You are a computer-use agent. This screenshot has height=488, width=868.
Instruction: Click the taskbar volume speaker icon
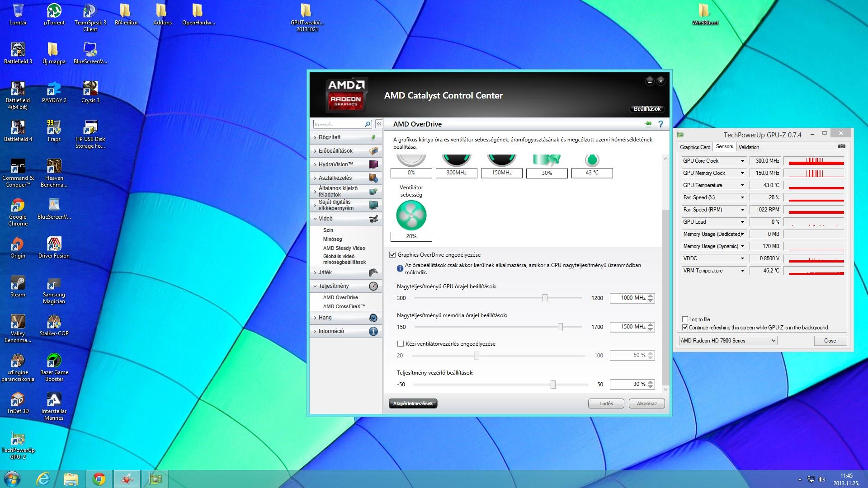coord(822,479)
